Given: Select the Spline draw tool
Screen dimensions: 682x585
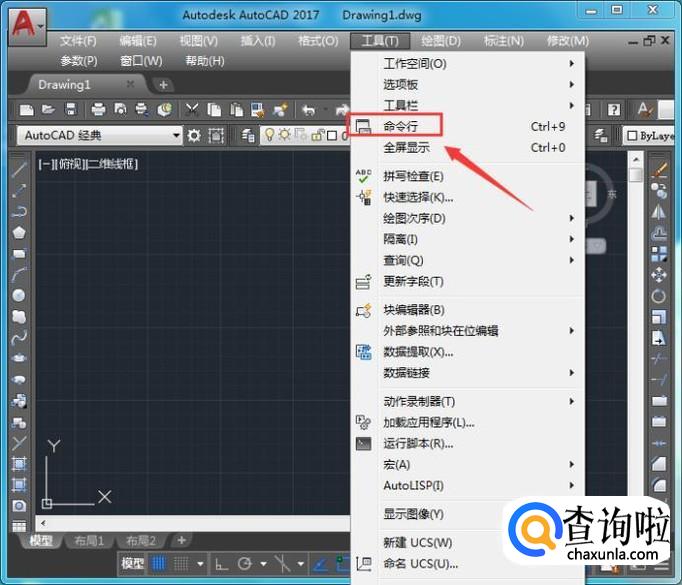Looking at the screenshot, I should [19, 338].
